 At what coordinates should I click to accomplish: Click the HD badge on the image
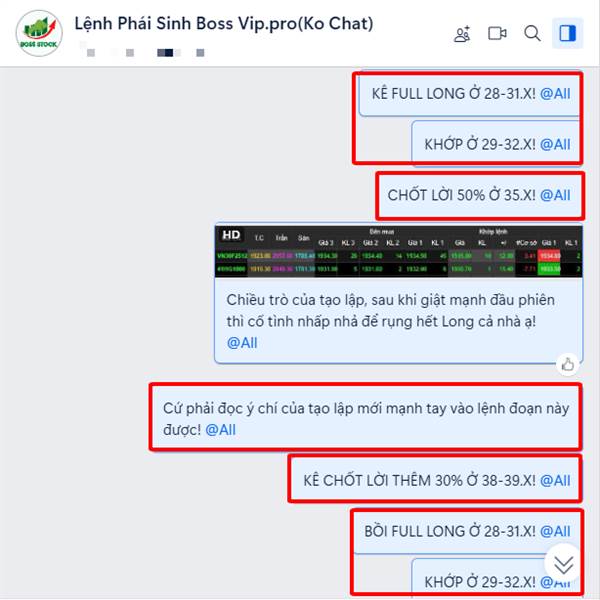[x=231, y=235]
